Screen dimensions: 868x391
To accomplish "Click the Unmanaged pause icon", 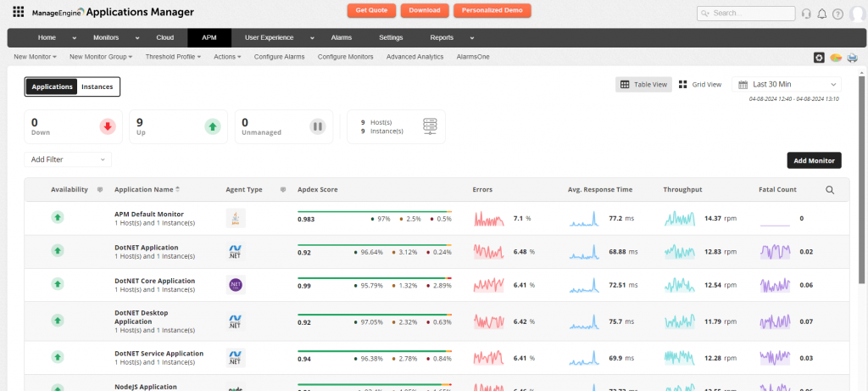I will (318, 127).
